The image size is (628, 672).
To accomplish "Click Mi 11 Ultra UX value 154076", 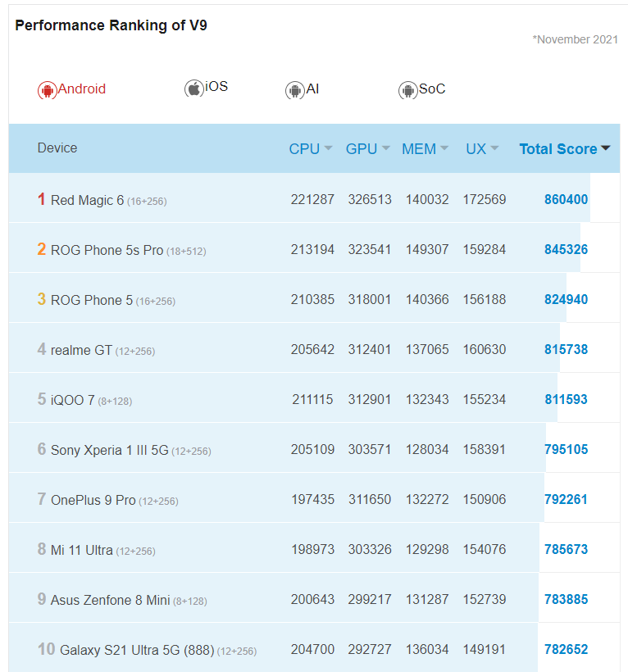I will (x=485, y=549).
